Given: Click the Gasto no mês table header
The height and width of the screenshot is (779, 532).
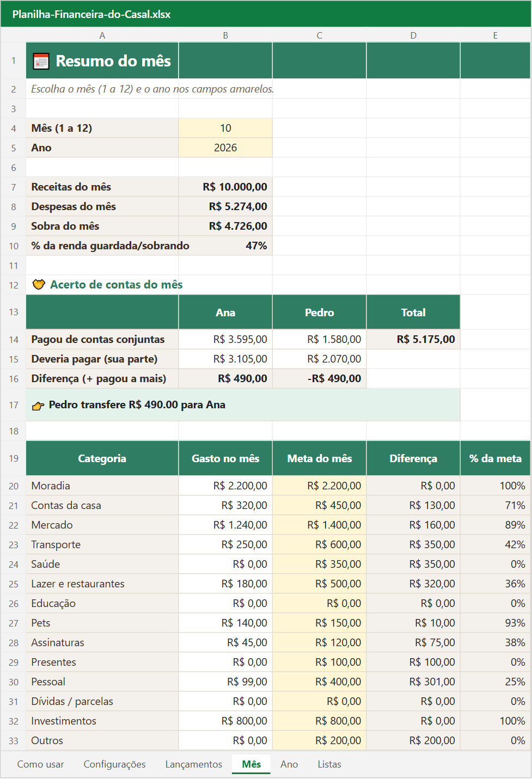Looking at the screenshot, I should tap(225, 458).
